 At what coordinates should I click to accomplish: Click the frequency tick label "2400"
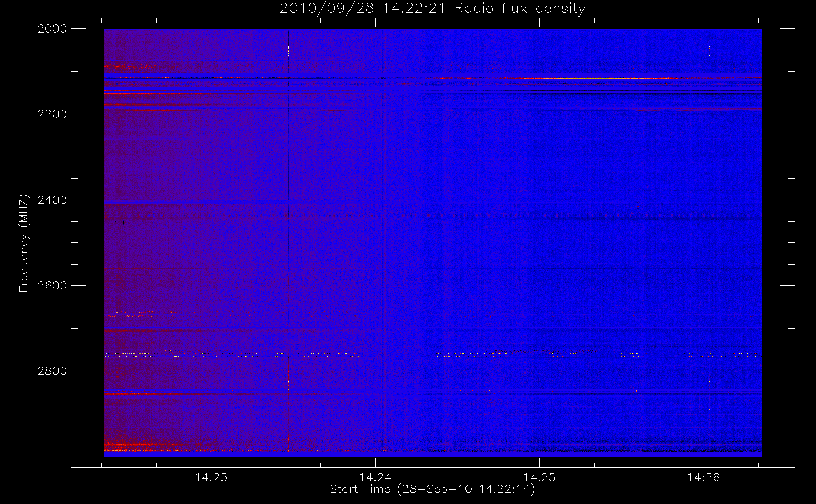(x=52, y=200)
